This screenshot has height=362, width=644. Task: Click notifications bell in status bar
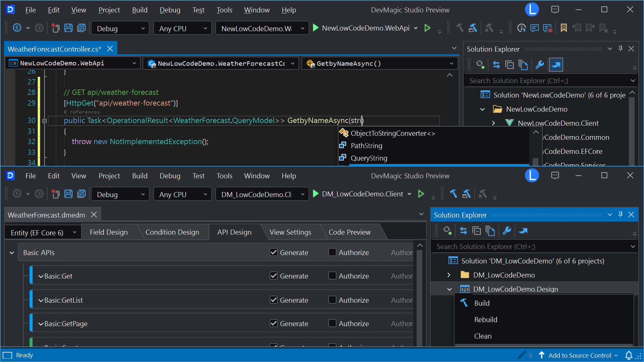coord(629,355)
